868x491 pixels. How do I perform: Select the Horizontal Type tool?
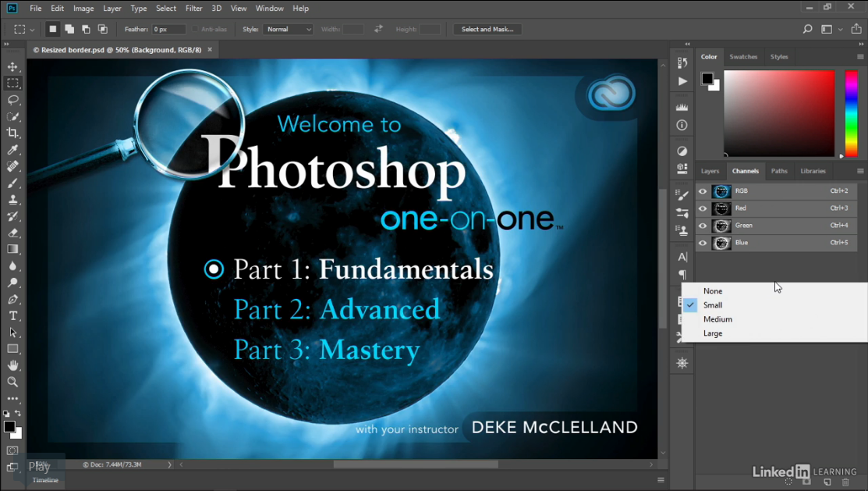[12, 316]
